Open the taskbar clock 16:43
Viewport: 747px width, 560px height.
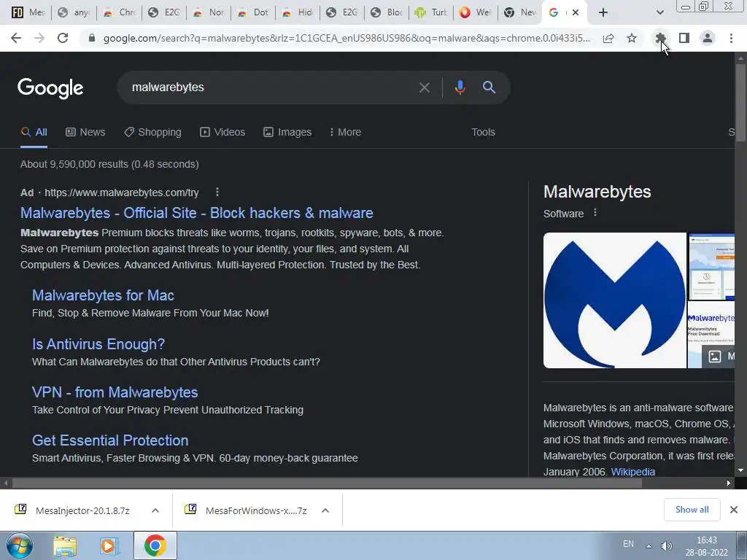(706, 546)
